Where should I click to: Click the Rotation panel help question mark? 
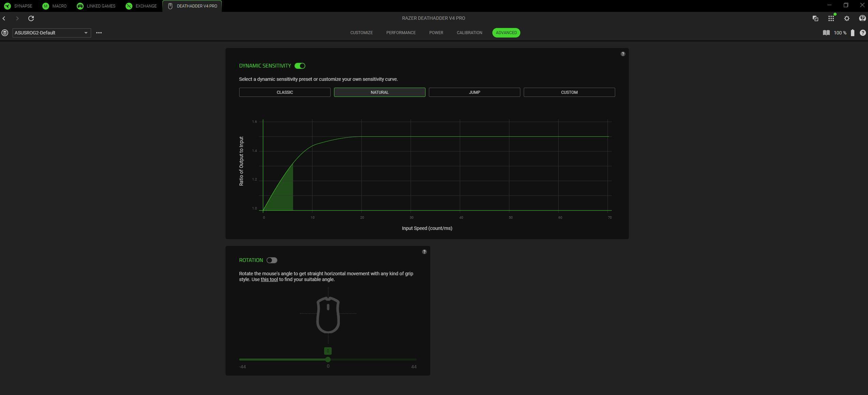[424, 252]
